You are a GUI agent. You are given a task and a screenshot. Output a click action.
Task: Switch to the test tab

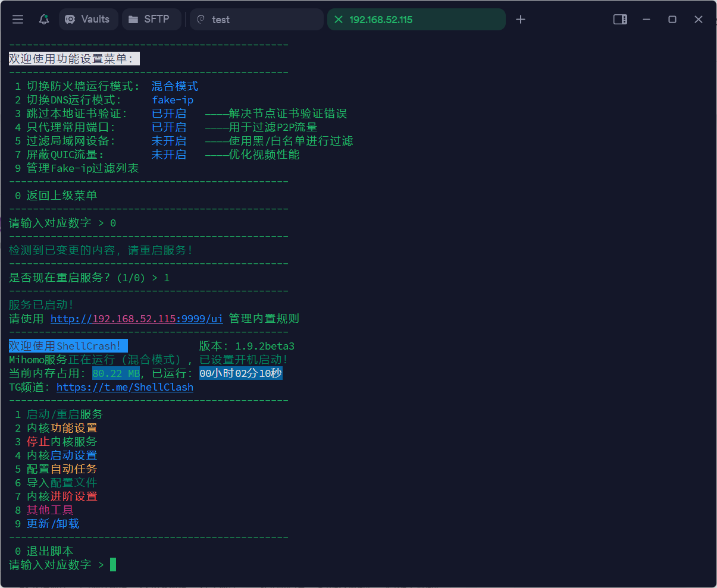(x=256, y=19)
